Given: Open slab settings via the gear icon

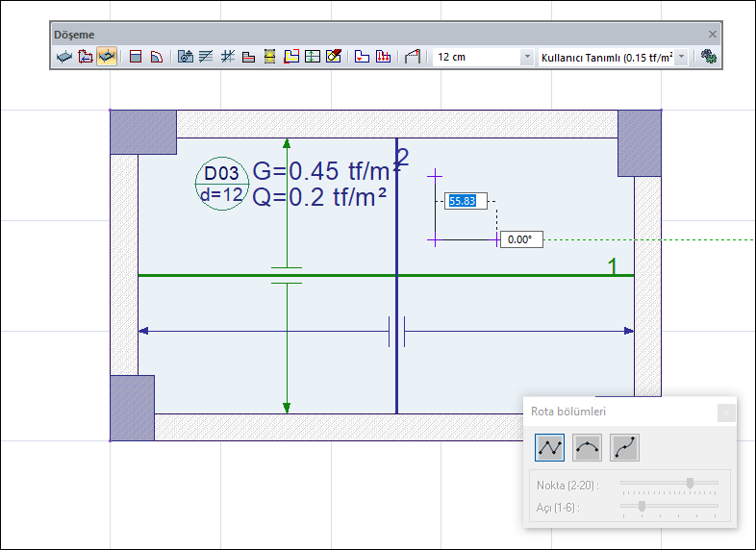Looking at the screenshot, I should point(710,57).
